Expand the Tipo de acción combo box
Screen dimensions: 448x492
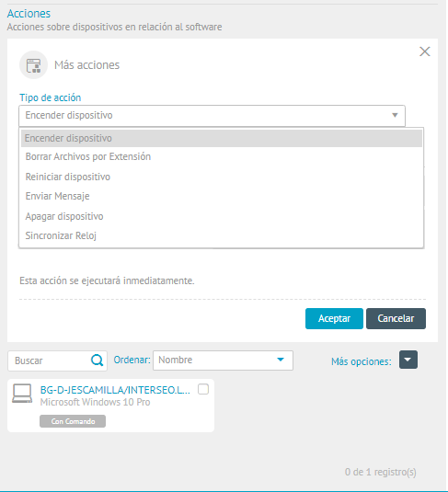[x=212, y=116]
